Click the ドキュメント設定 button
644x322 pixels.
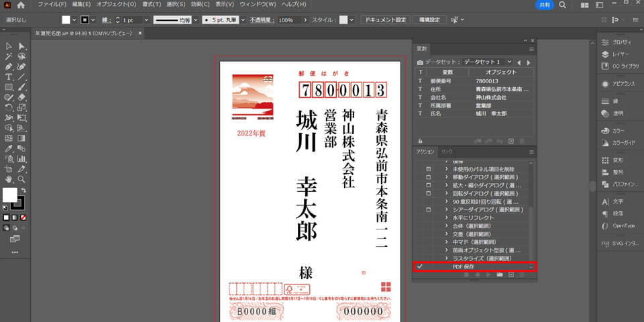(x=385, y=20)
